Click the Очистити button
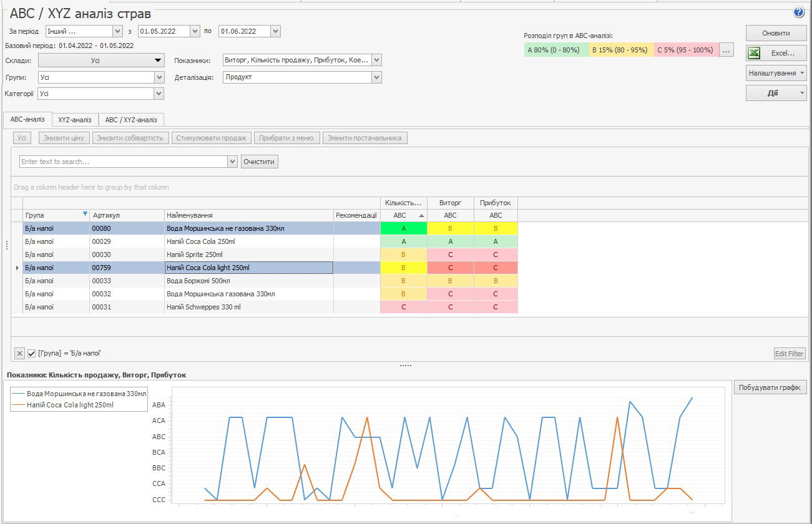The image size is (812, 524). (259, 162)
